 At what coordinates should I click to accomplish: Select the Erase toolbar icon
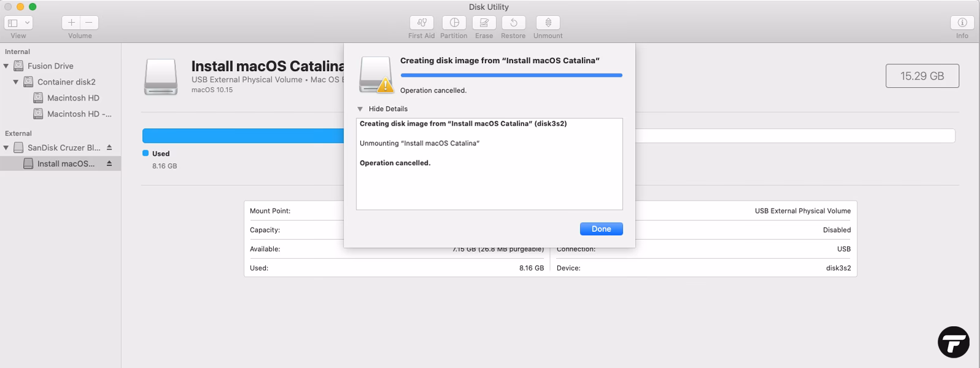tap(484, 23)
